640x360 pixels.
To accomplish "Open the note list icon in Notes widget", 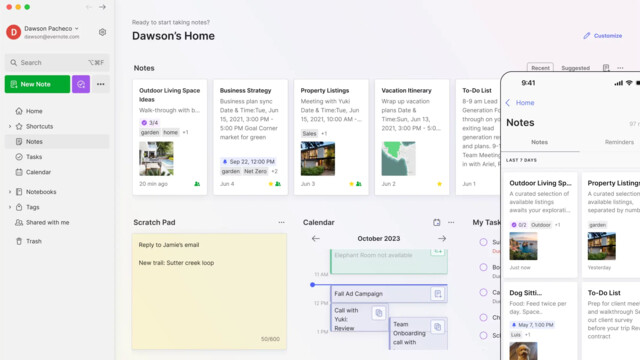I will pos(606,68).
